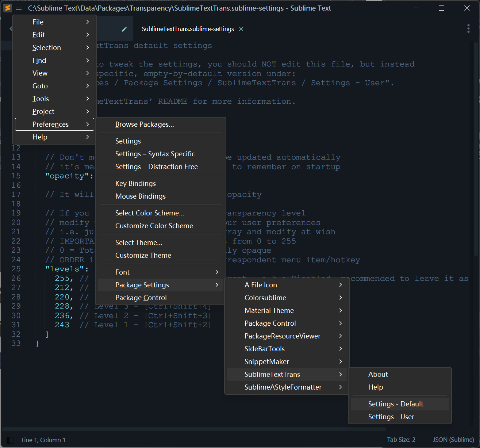Open the Goto menu
480x448 pixels.
click(x=54, y=86)
